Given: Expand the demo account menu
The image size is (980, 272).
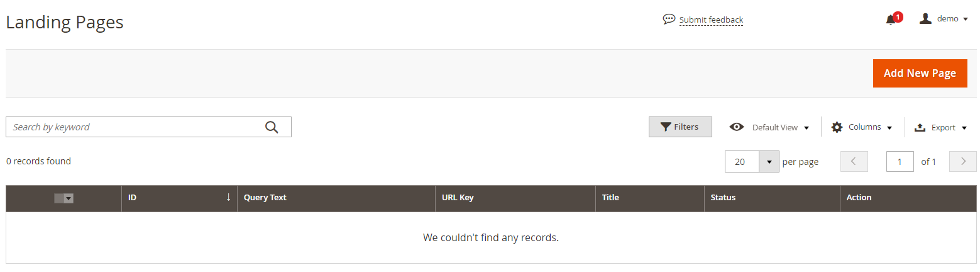Looking at the screenshot, I should point(944,19).
